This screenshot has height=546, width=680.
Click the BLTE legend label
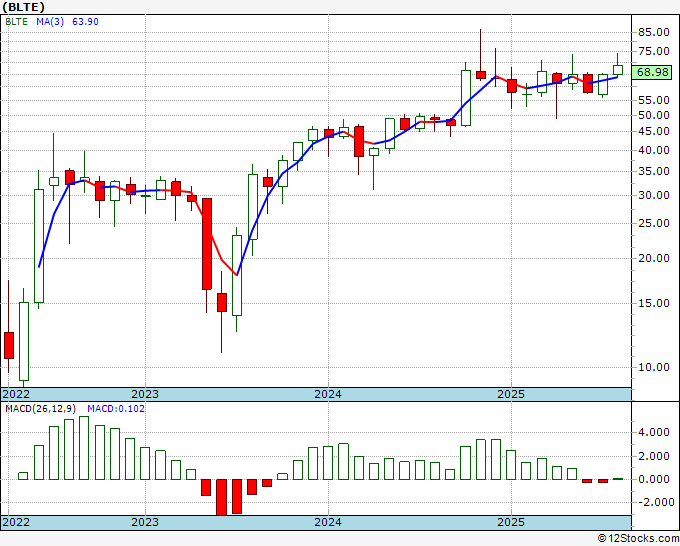[x=16, y=22]
